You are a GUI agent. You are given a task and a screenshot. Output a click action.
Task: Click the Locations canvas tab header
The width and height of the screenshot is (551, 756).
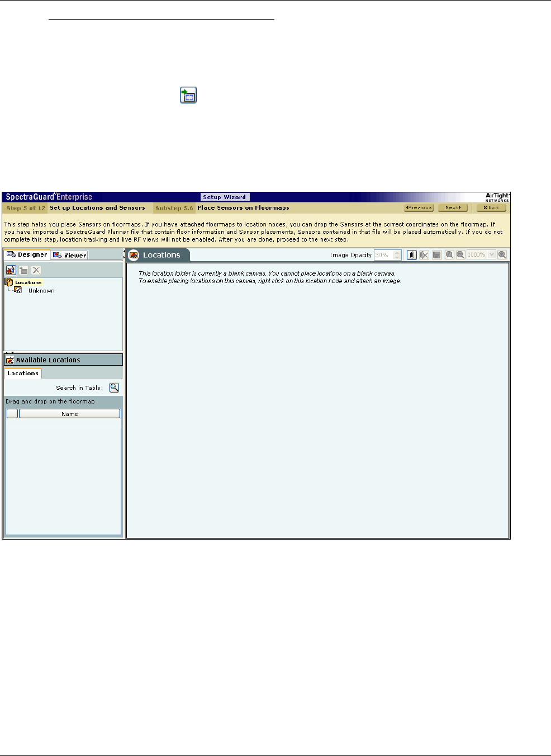[x=159, y=255]
